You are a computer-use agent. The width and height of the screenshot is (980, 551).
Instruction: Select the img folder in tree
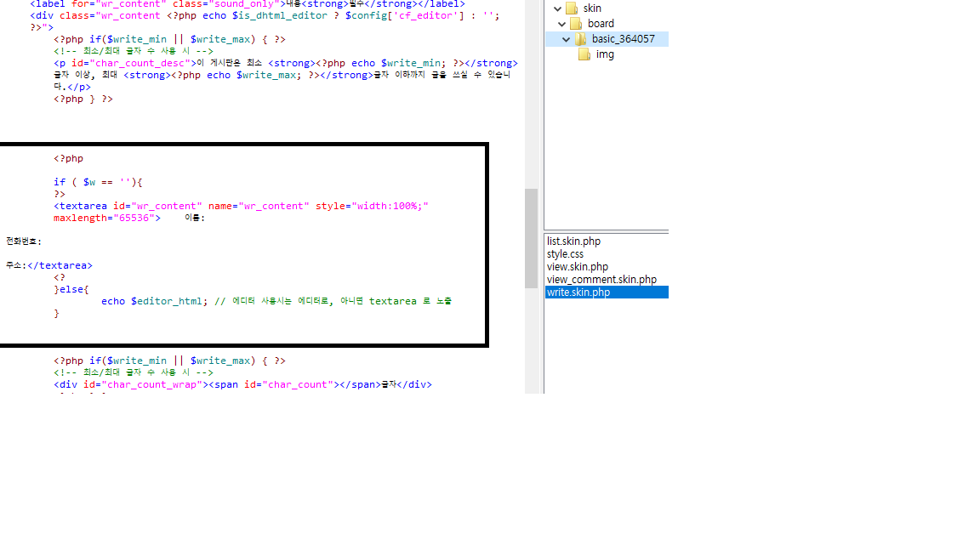(605, 54)
